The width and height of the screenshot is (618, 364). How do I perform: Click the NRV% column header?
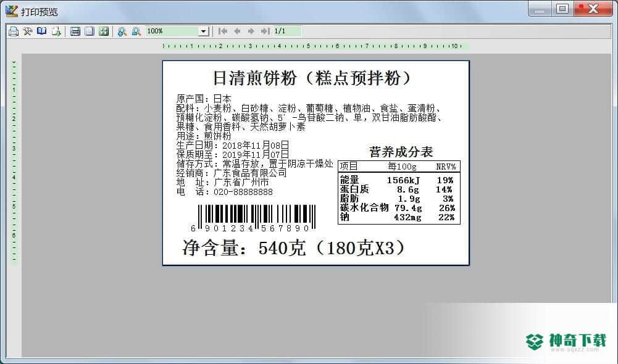(x=446, y=167)
